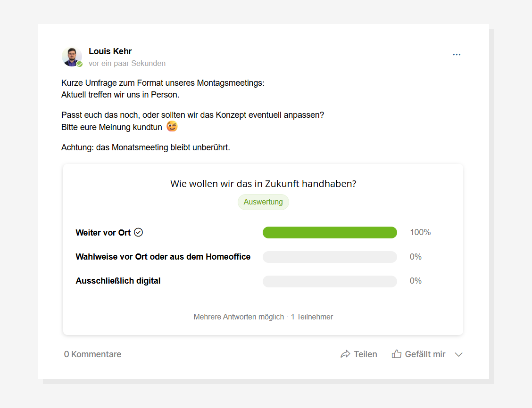The width and height of the screenshot is (532, 408).
Task: Click the empty bar for Ausschließlich digital
Action: 330,281
